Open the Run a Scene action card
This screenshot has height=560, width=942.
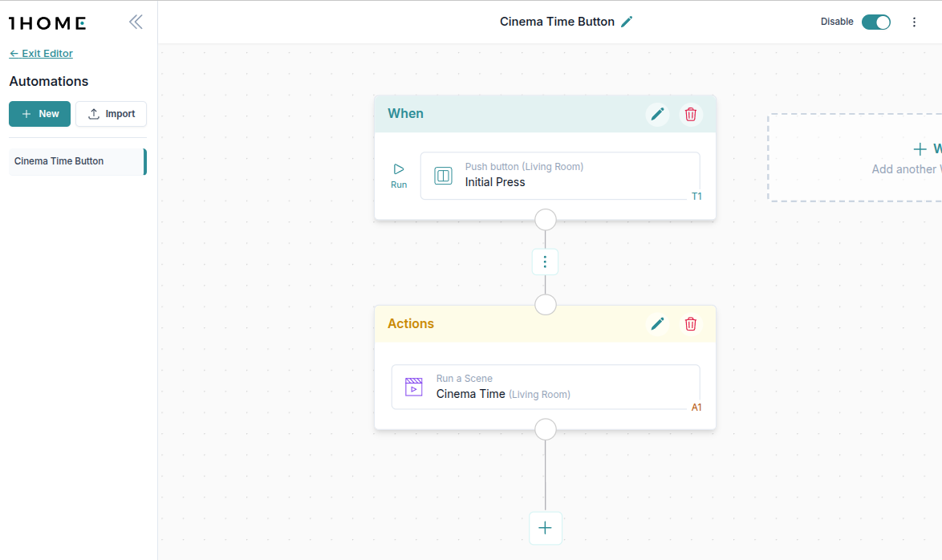[x=545, y=387]
